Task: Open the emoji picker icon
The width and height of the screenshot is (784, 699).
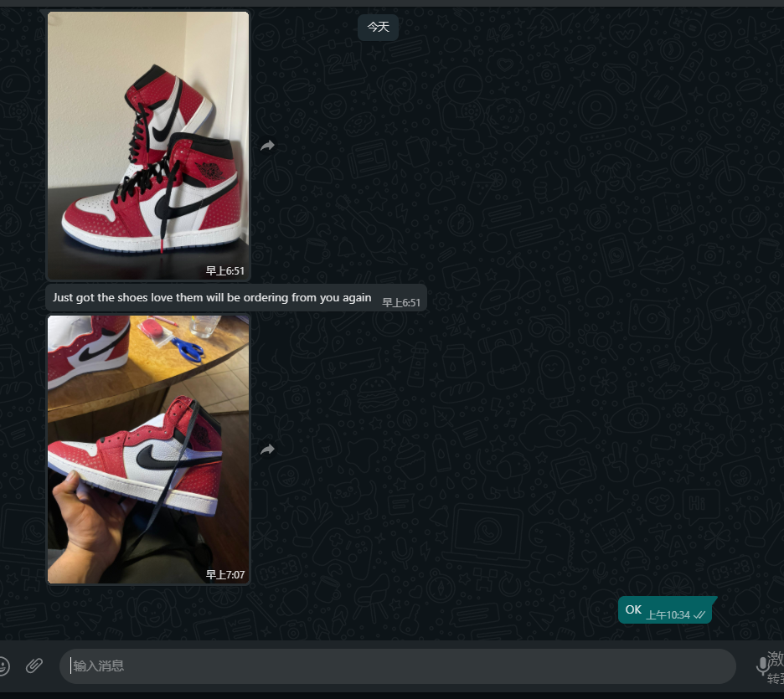Action: coord(3,666)
